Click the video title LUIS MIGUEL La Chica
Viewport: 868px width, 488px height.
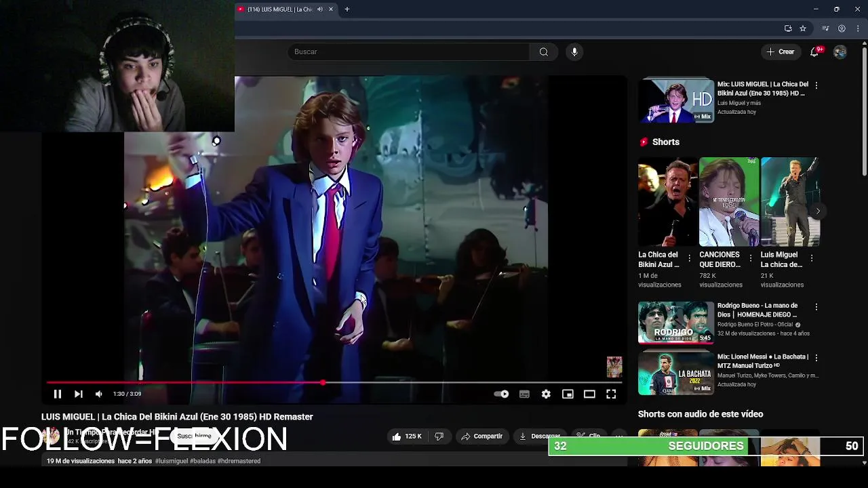click(177, 417)
